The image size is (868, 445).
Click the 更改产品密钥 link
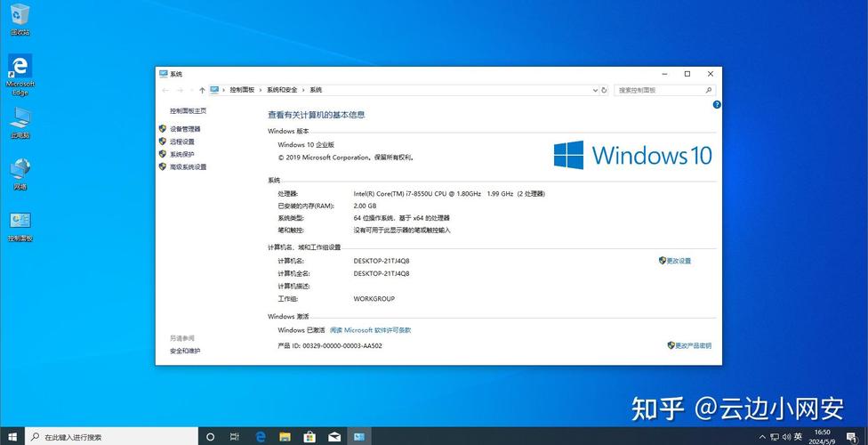[693, 345]
